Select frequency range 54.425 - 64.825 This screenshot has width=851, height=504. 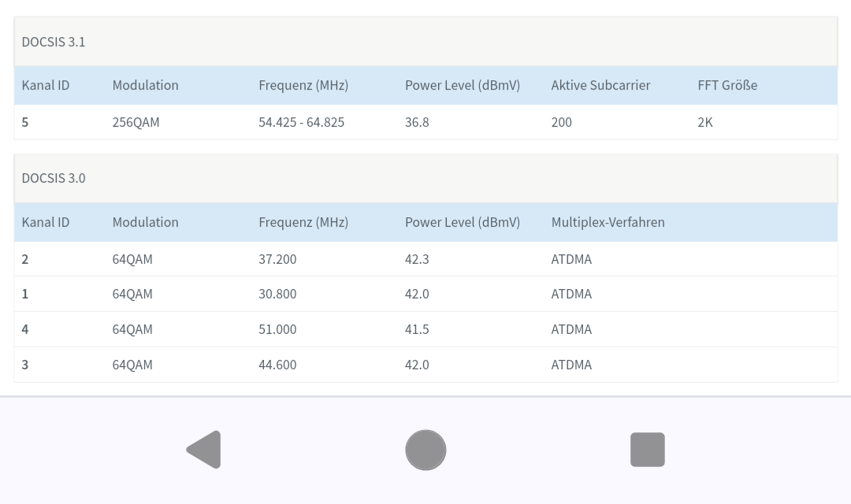point(301,122)
